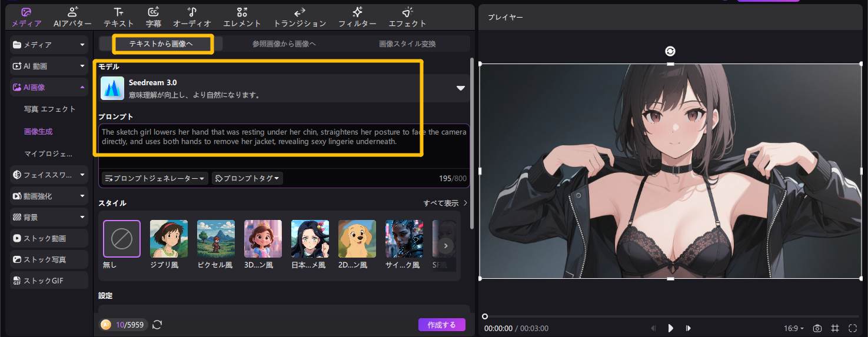Open the フィルター panel icon

click(x=357, y=17)
